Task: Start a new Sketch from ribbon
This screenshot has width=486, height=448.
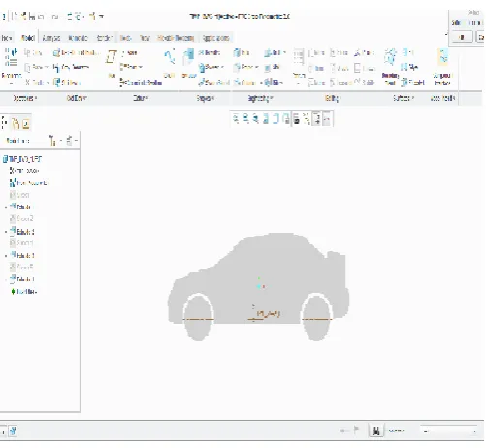Action: coord(169,63)
